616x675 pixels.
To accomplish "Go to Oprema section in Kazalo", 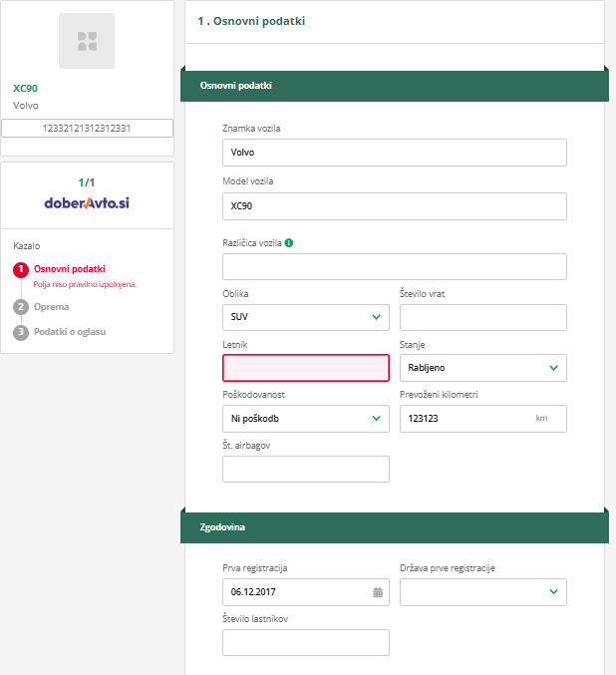I will pos(52,306).
